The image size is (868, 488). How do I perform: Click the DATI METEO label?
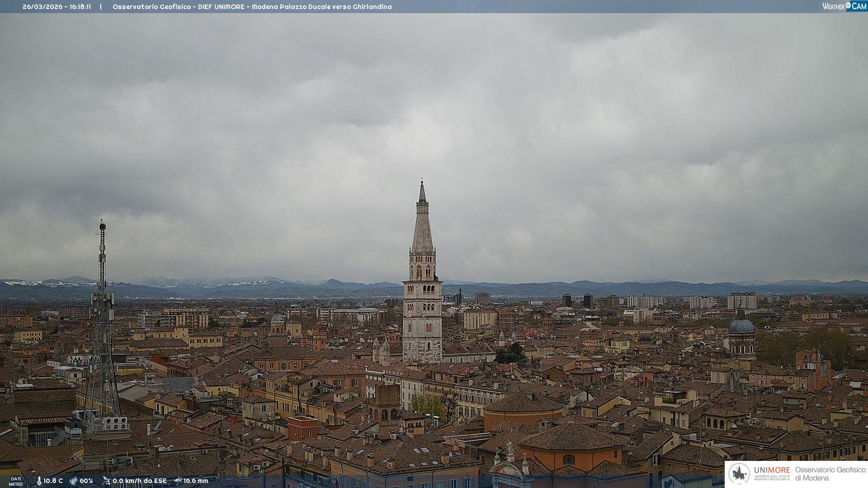pos(16,481)
